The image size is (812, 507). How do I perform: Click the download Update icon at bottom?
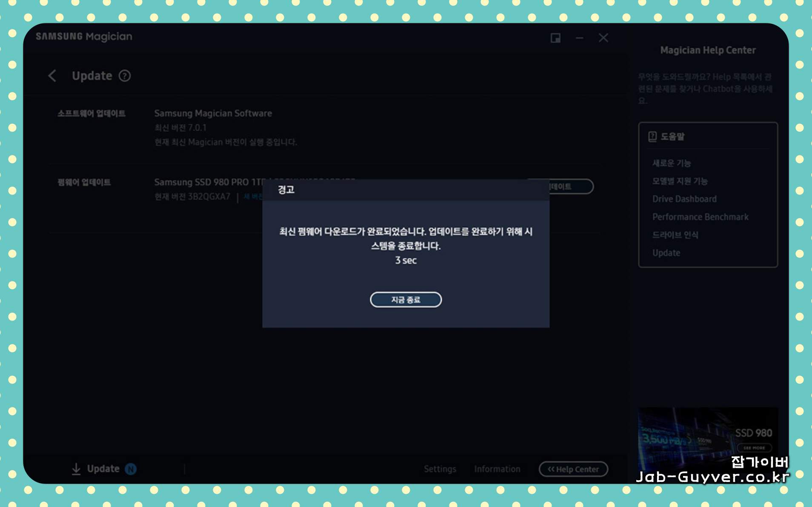click(x=76, y=469)
